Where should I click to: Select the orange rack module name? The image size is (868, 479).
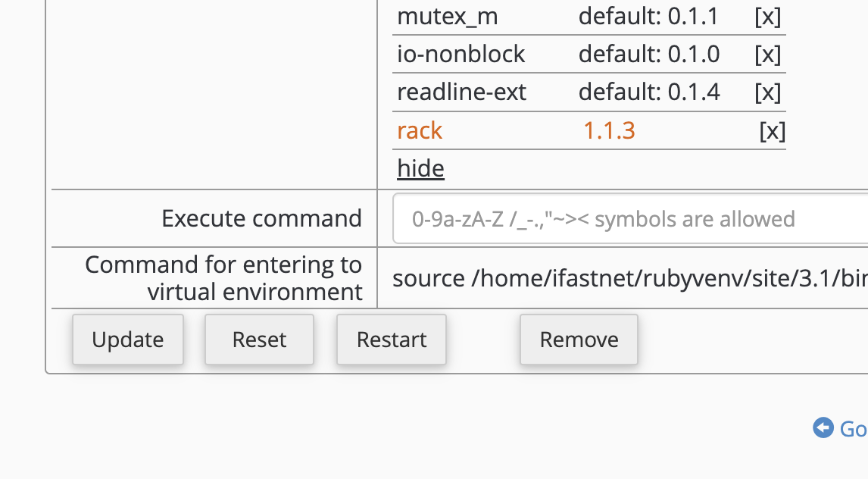[x=420, y=131]
